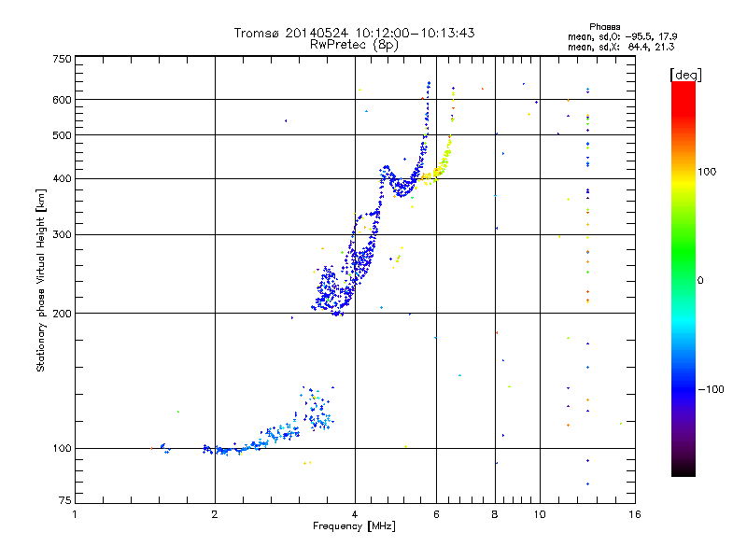Click the "Phases" heading text
747x560 pixels.
tap(604, 27)
